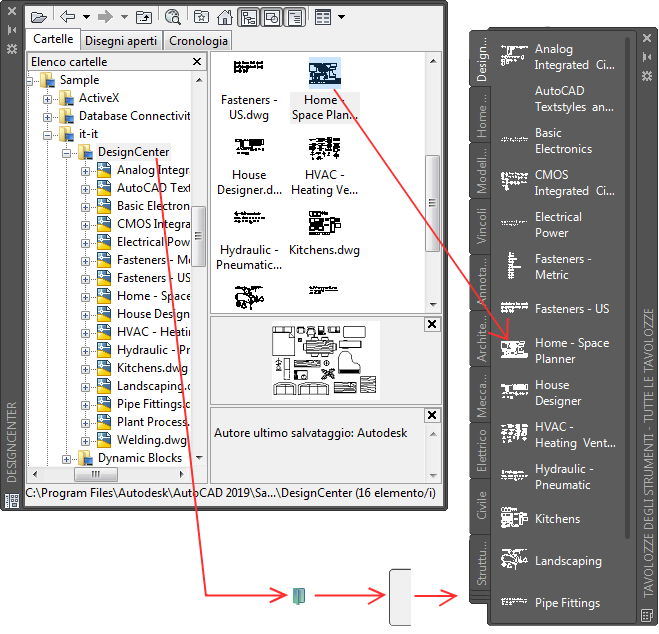The width and height of the screenshot is (659, 634).
Task: Select the Kitchens.dwg thumbnail in content area
Action: pos(324,234)
